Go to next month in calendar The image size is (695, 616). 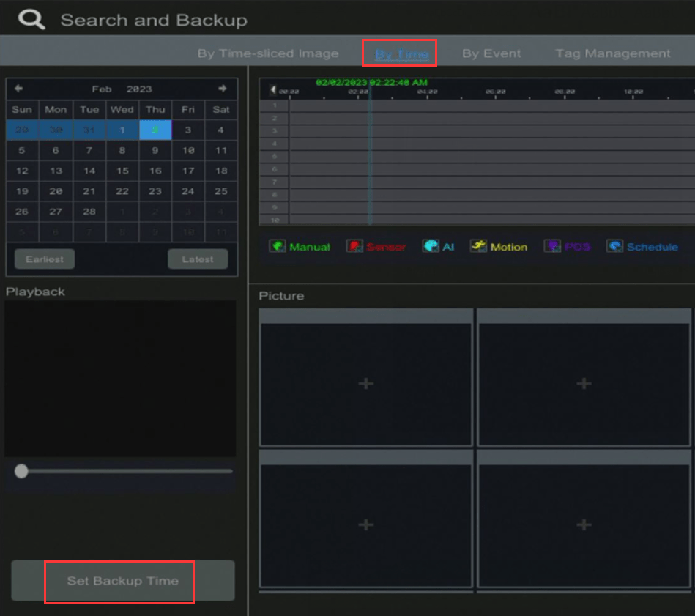(222, 89)
